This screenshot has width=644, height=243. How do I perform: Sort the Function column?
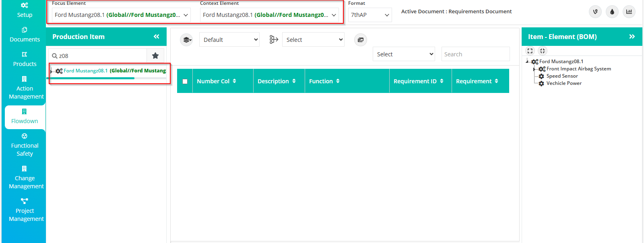(338, 81)
